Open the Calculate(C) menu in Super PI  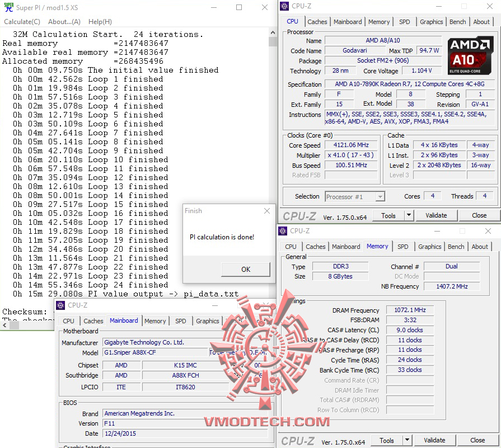point(22,22)
